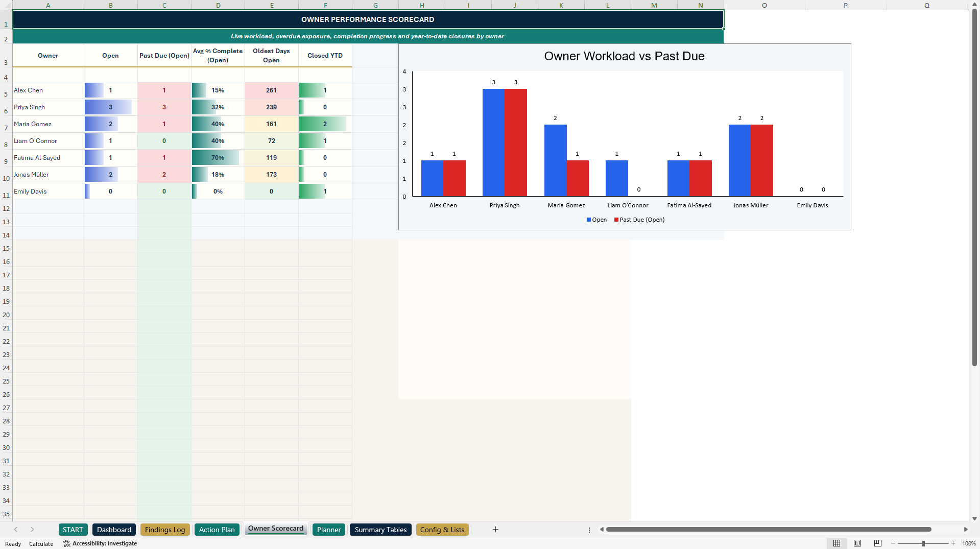Select Fatima Al-Sayed's 70% complete cell

[x=218, y=158]
